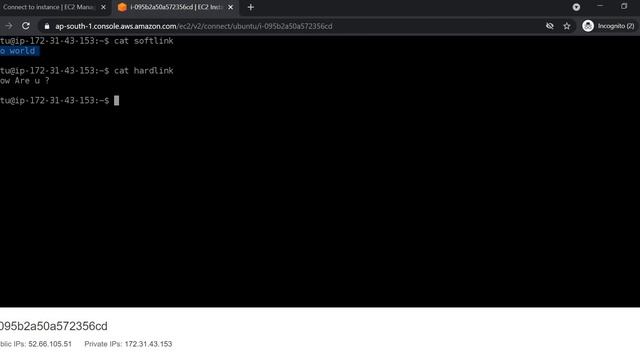640x360 pixels.
Task: Click the terminal cursor at the prompt
Action: 116,100
